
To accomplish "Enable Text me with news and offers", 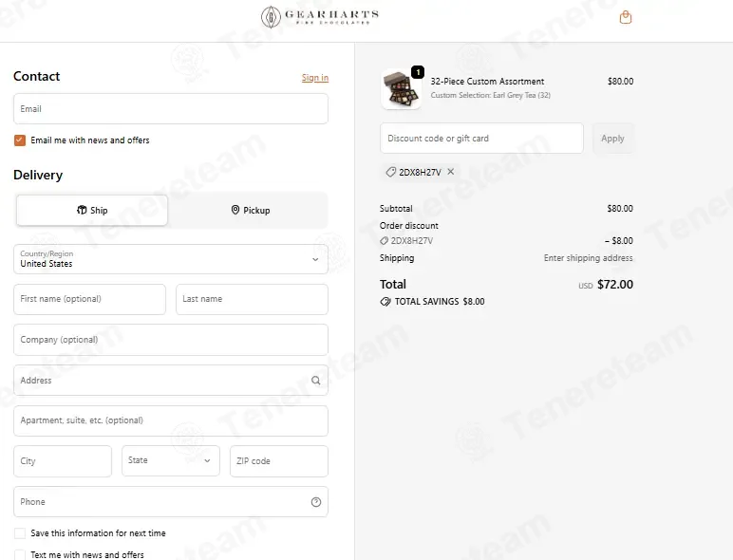I will pyautogui.click(x=20, y=555).
